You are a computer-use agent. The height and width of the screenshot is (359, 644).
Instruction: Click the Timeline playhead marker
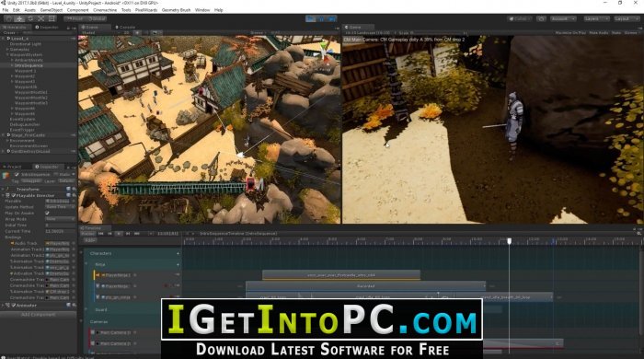point(510,241)
